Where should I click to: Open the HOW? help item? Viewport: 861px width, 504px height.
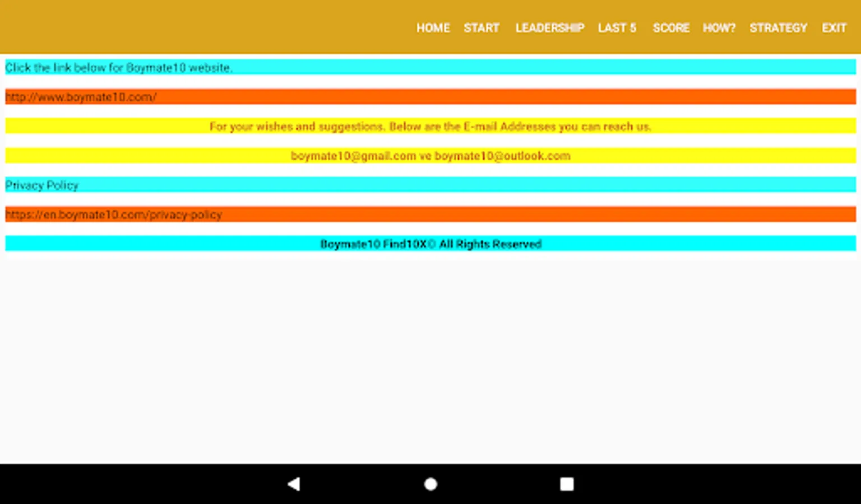[719, 27]
